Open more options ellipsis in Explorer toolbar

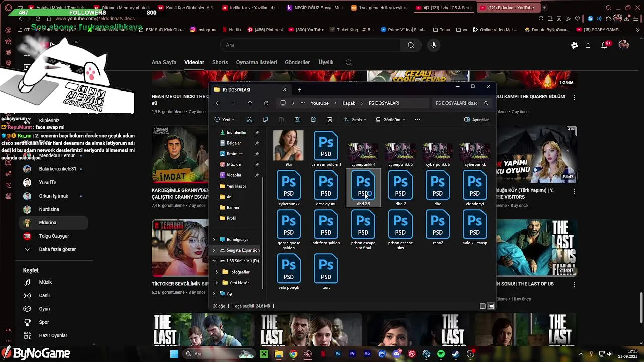(x=417, y=120)
